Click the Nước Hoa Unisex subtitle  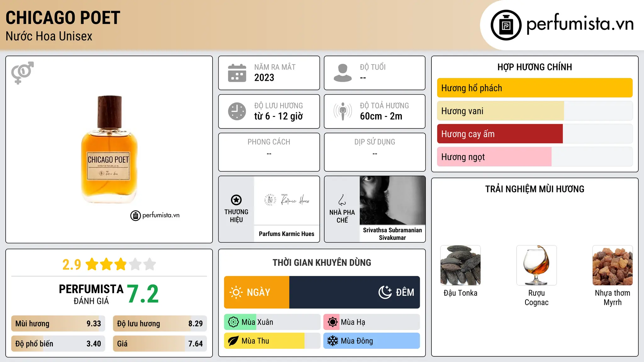(x=49, y=36)
